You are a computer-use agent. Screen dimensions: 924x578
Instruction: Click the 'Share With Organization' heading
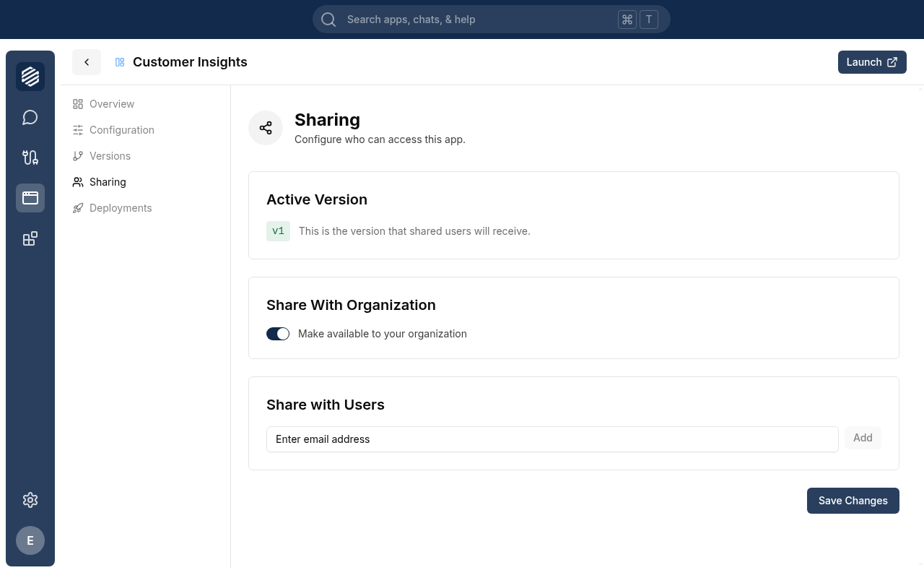pyautogui.click(x=351, y=305)
